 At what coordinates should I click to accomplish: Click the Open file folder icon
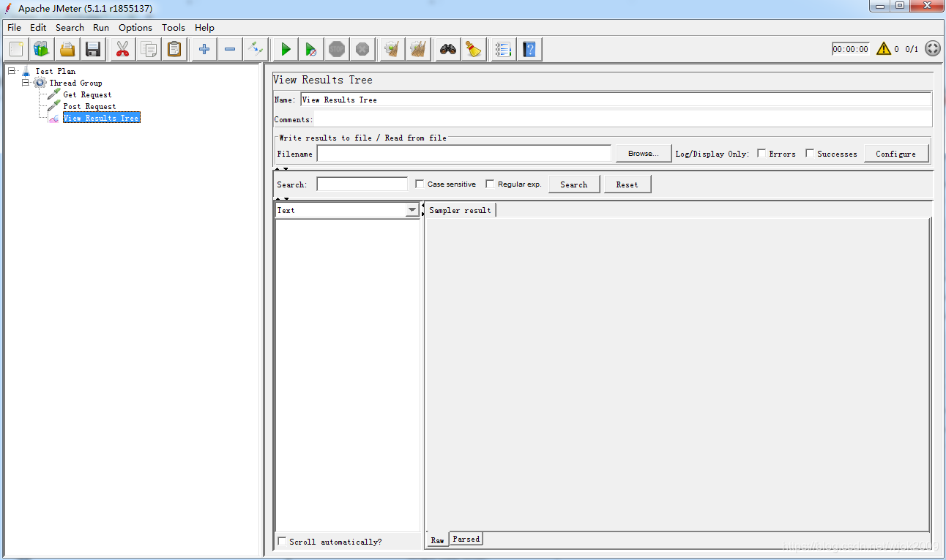pyautogui.click(x=67, y=49)
